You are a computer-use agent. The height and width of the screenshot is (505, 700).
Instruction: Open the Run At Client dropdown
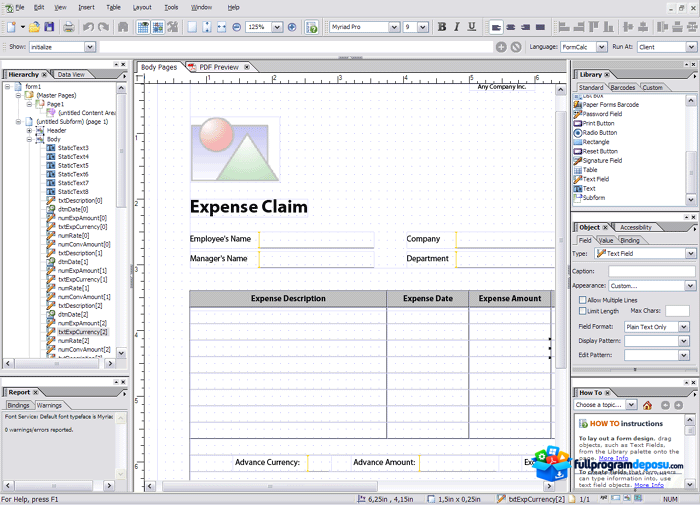coord(692,47)
